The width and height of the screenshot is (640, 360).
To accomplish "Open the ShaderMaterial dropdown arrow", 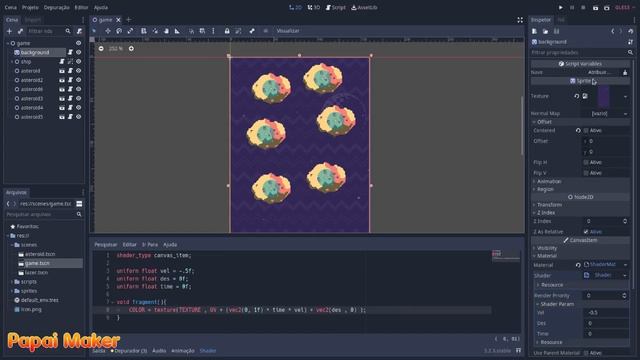I will point(625,265).
